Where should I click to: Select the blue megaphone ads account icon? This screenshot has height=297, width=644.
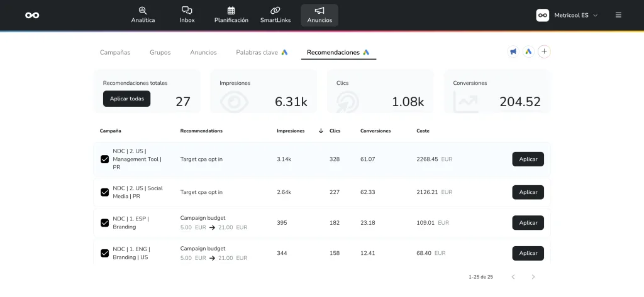pyautogui.click(x=513, y=52)
